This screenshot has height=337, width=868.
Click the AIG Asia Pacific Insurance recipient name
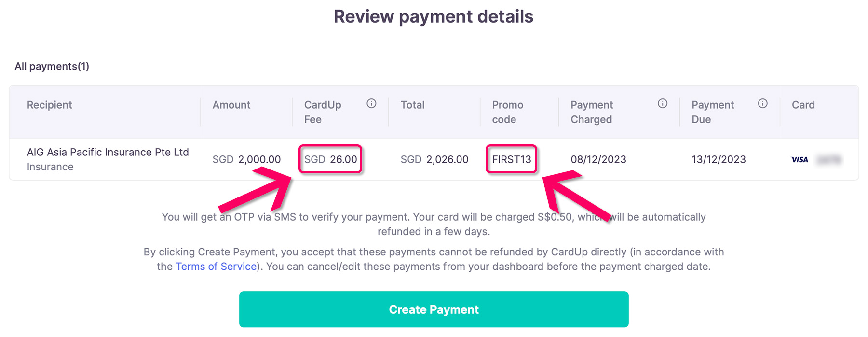click(108, 152)
